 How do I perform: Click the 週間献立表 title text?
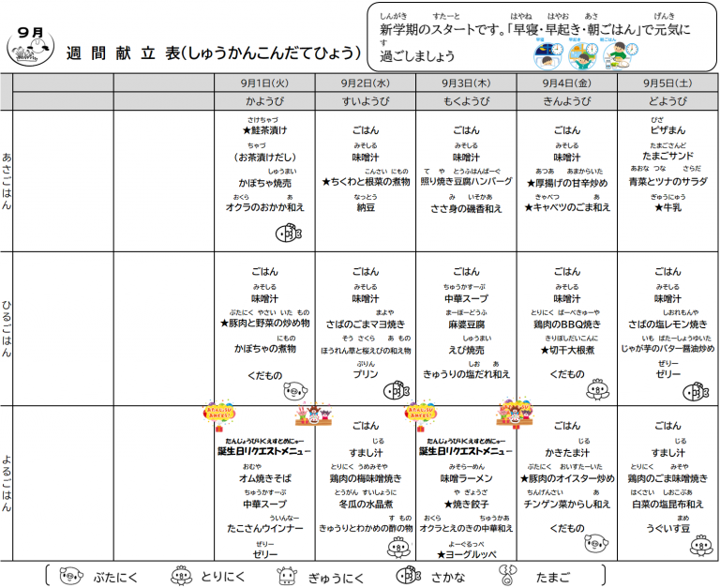[123, 53]
